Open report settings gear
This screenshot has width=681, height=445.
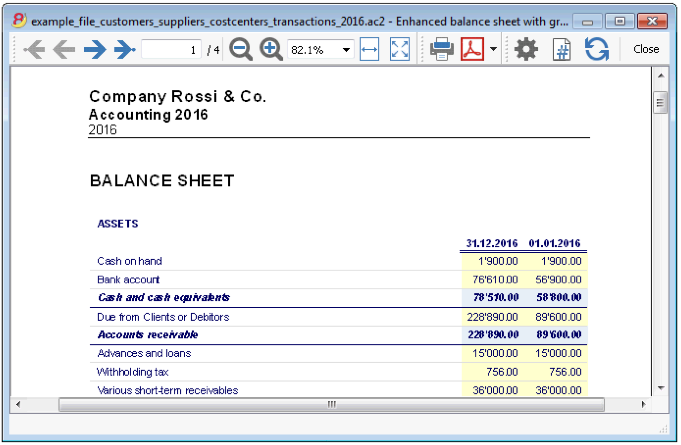(526, 49)
